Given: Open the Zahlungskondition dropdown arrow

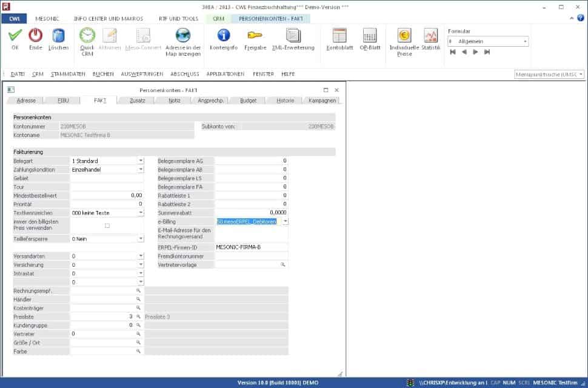Looking at the screenshot, I should [141, 170].
